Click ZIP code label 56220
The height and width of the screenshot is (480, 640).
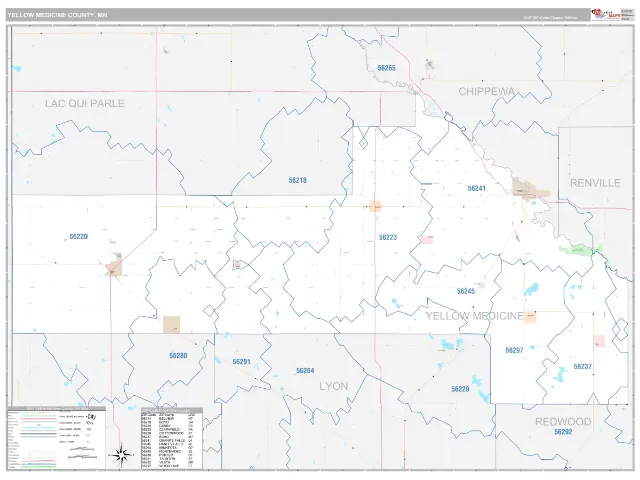(x=79, y=236)
